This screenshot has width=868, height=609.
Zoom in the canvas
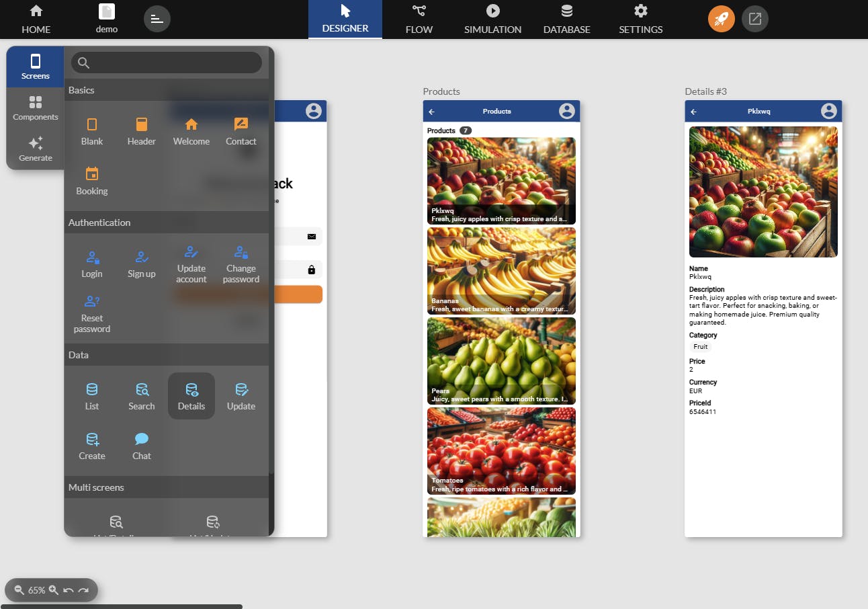(54, 590)
